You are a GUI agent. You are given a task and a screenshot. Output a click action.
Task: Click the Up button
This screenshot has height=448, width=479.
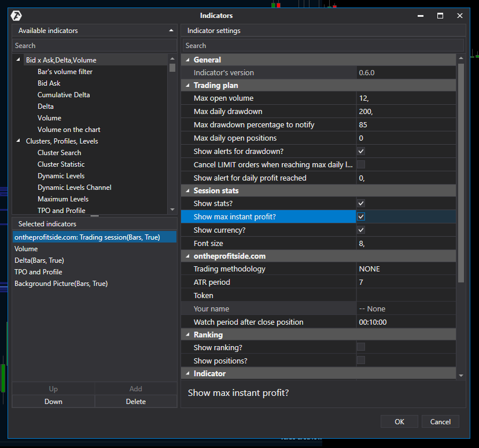[x=53, y=389]
